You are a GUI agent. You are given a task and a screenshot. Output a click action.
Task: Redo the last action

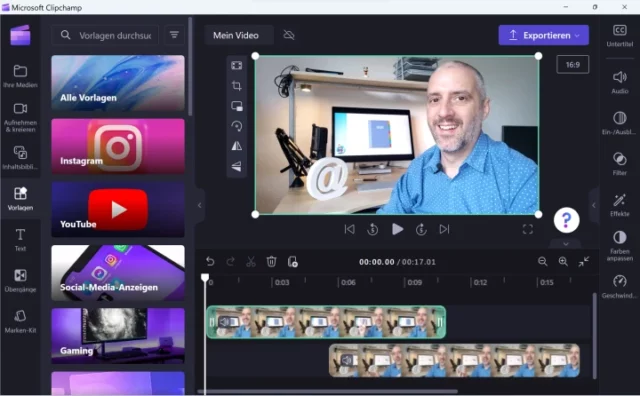[230, 261]
